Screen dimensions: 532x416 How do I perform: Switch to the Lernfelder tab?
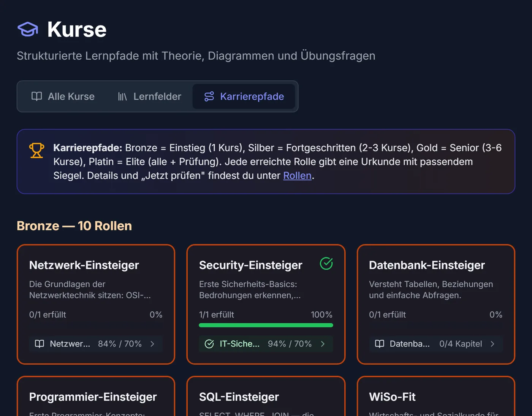click(149, 97)
